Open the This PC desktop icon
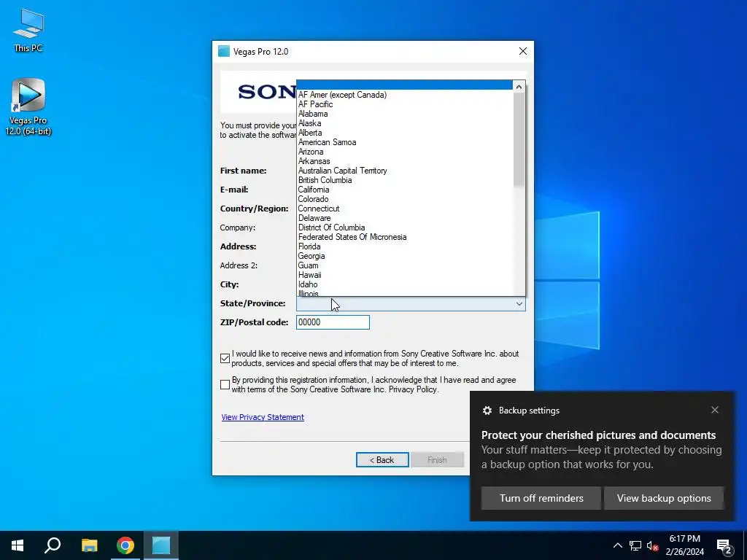The height and width of the screenshot is (560, 747). [28, 31]
